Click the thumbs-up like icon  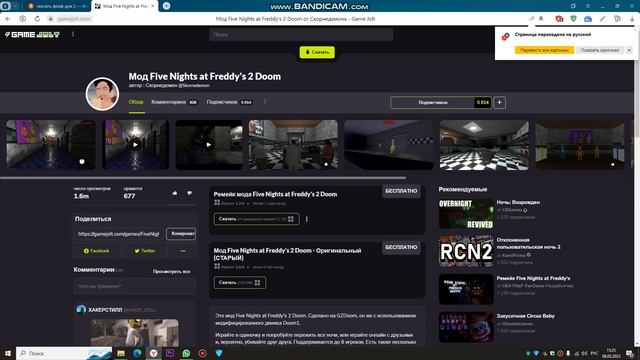175,193
